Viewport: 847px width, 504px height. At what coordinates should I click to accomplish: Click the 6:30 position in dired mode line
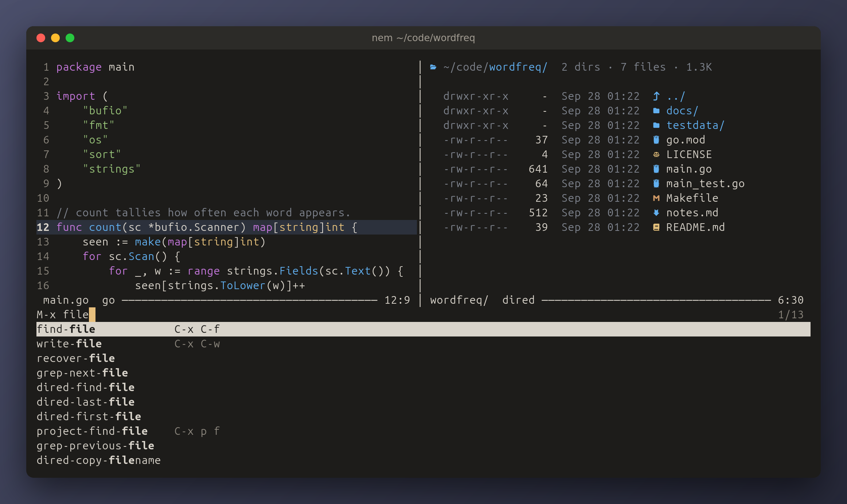791,300
